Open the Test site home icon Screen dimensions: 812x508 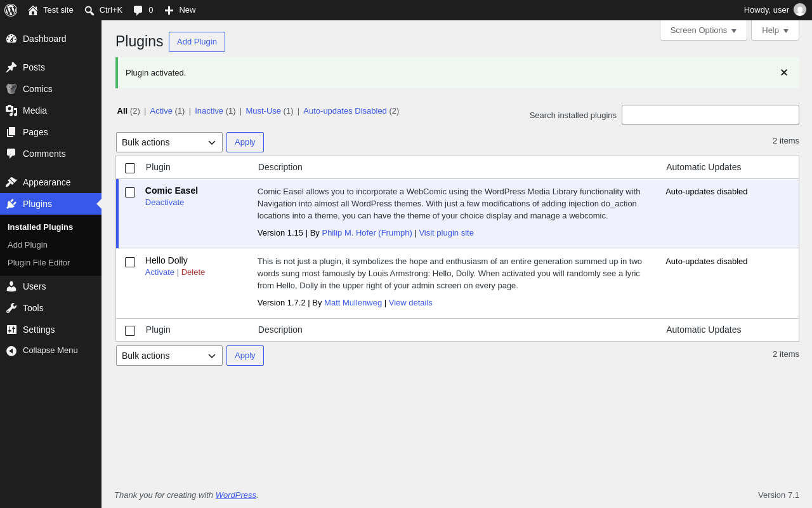pyautogui.click(x=33, y=10)
